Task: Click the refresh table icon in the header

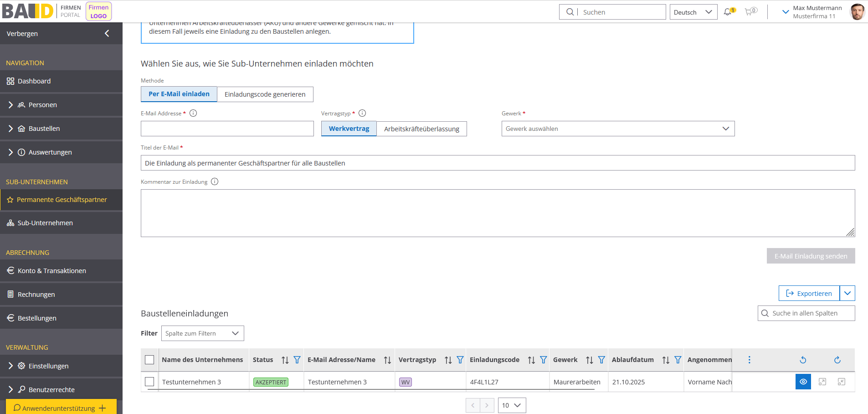Action: tap(837, 360)
